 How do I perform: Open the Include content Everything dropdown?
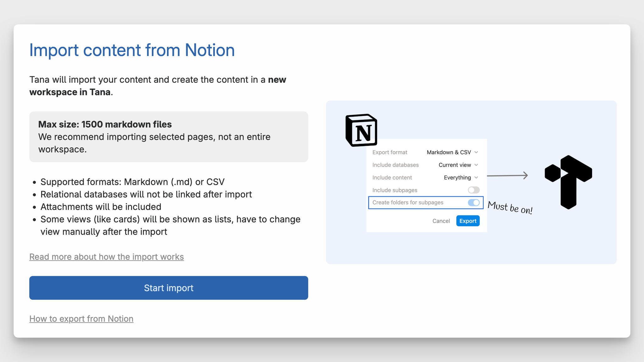(461, 178)
